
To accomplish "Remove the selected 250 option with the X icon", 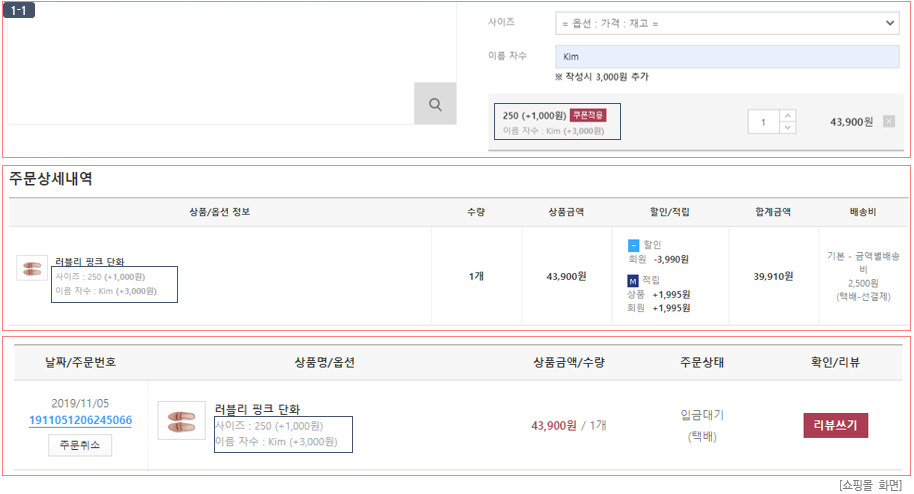I will tap(889, 122).
